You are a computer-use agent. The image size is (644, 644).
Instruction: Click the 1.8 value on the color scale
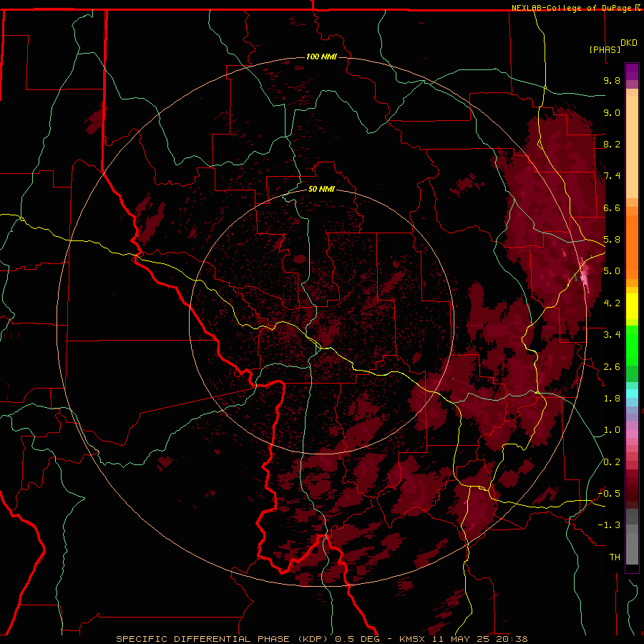[x=612, y=399]
